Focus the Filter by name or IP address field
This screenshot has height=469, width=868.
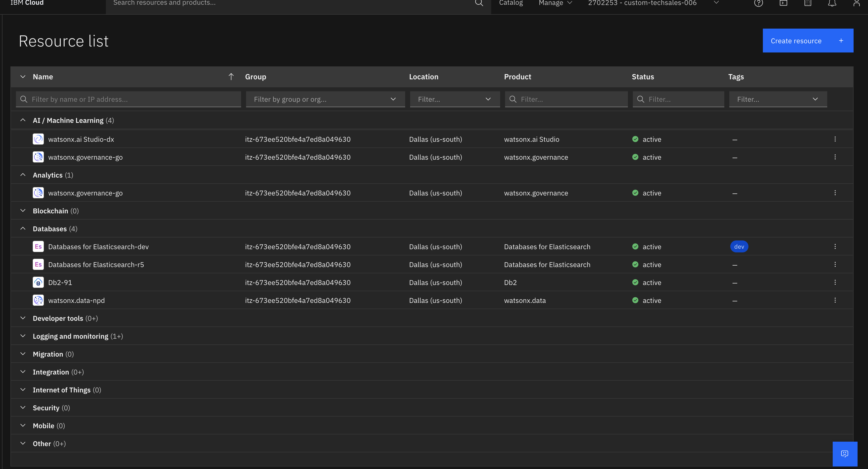pos(128,99)
